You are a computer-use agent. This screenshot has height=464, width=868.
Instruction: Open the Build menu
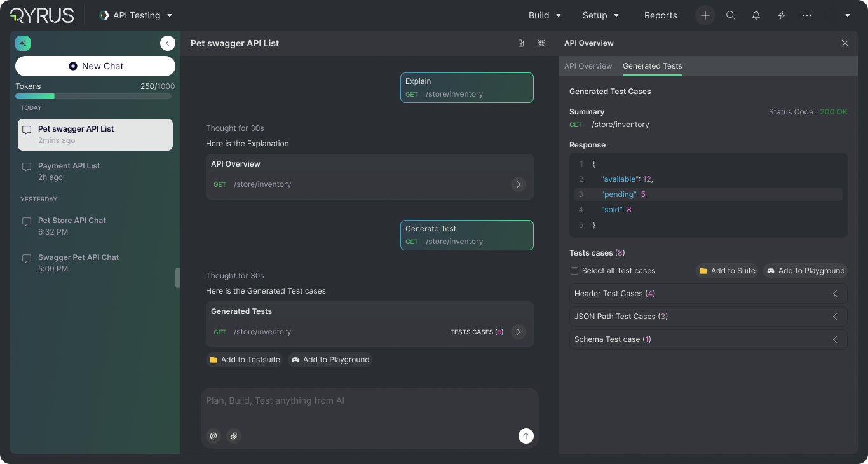click(545, 15)
